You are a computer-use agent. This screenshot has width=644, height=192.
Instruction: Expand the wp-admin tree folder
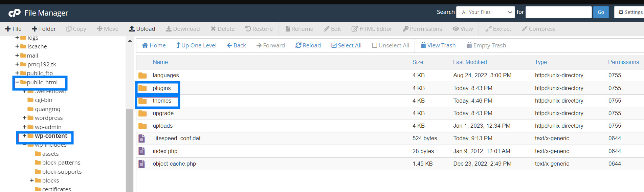coord(24,127)
